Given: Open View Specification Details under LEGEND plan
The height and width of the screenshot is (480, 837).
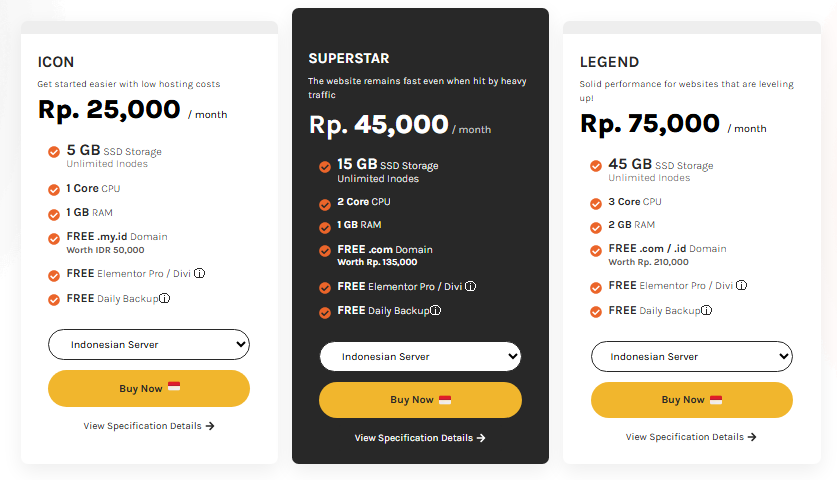Looking at the screenshot, I should [691, 437].
